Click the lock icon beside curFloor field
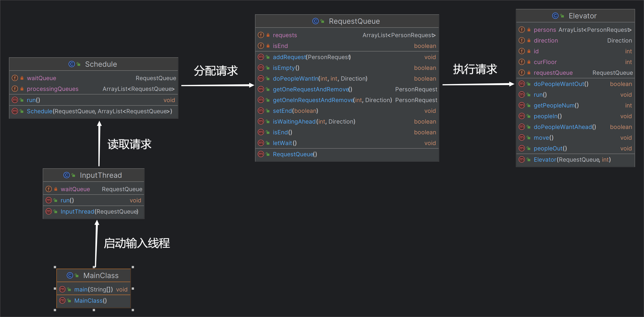 (x=529, y=62)
